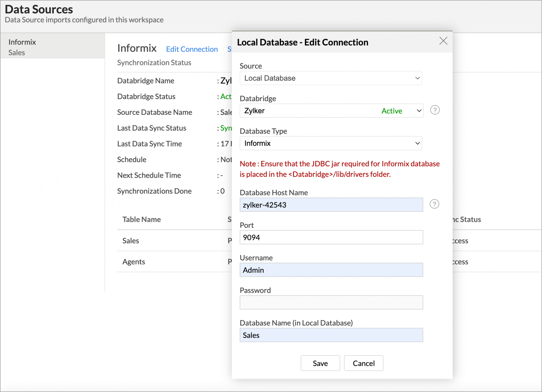This screenshot has height=392, width=542.
Task: Click the Table Name column header
Action: coord(141,220)
